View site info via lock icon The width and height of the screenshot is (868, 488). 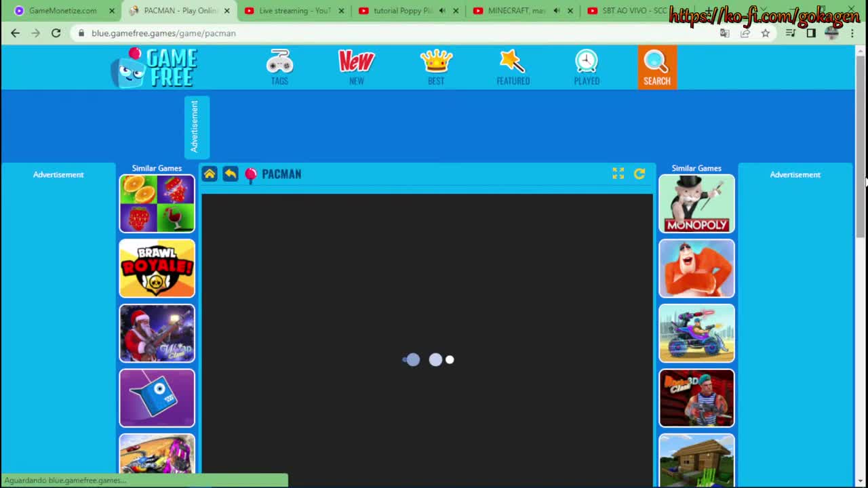81,33
